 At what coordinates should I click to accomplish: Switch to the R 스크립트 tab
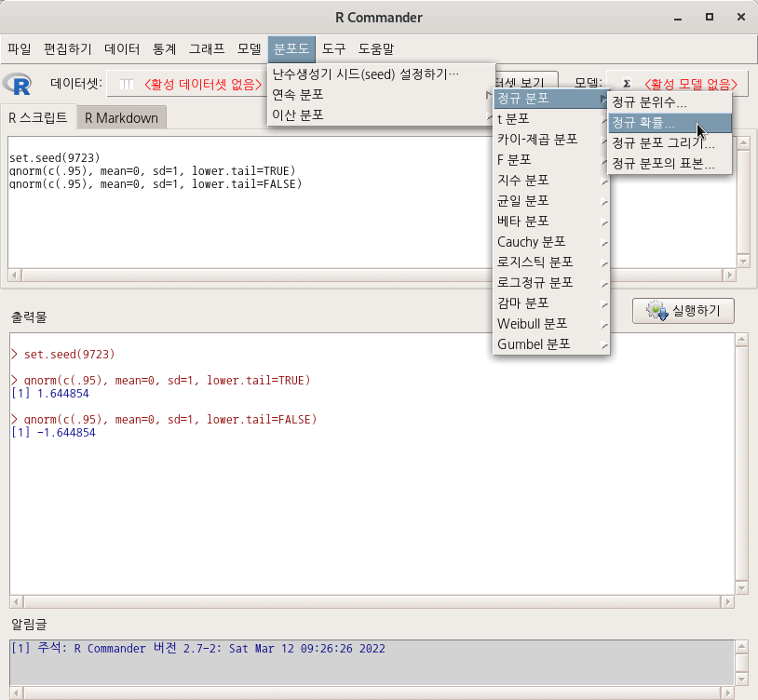[38, 117]
